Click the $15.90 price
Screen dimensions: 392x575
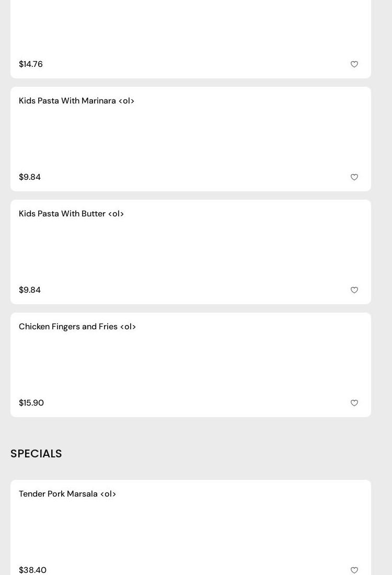pyautogui.click(x=31, y=403)
